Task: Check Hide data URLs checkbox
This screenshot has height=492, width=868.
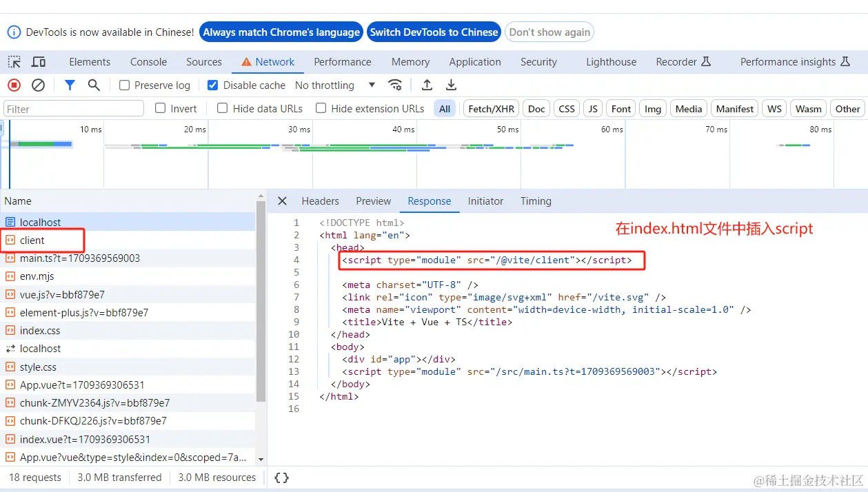Action: (x=222, y=108)
